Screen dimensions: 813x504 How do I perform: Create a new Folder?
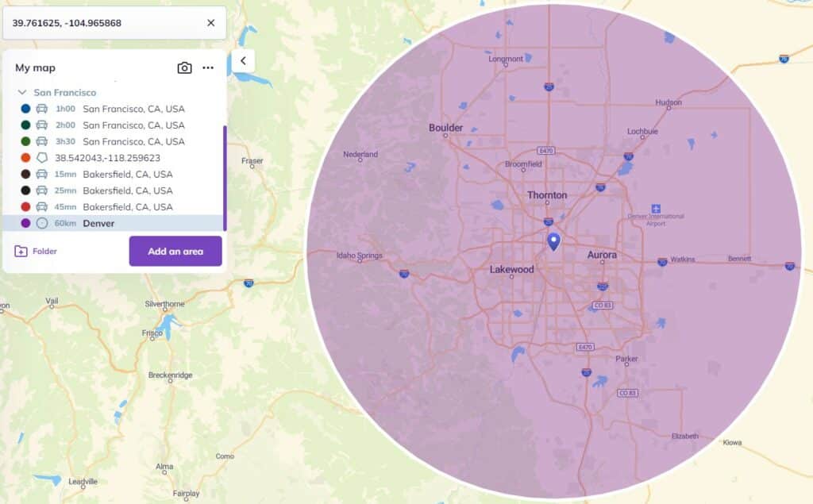tap(37, 252)
